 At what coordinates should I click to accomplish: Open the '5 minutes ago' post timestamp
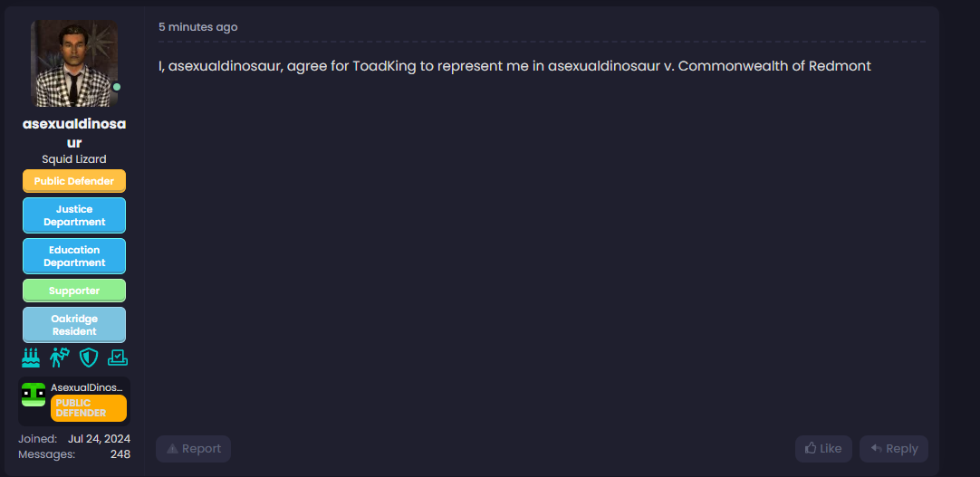click(198, 27)
